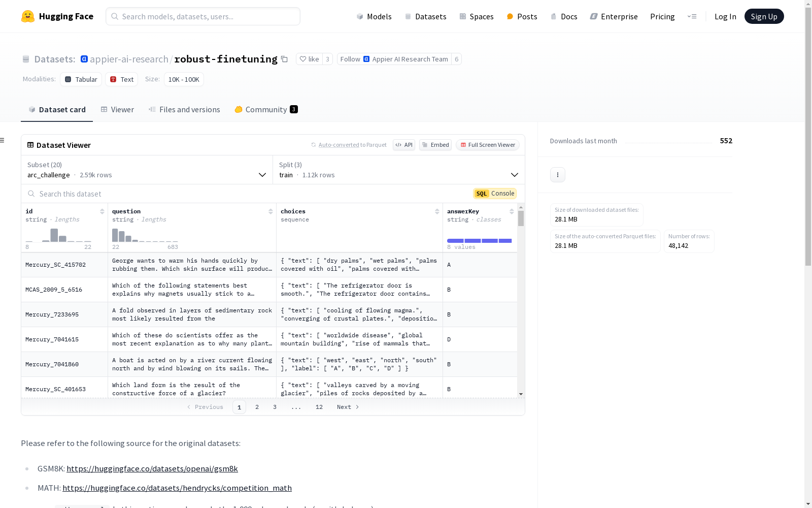Launch Full Screen Viewer
Viewport: 812px width, 508px height.
point(488,145)
